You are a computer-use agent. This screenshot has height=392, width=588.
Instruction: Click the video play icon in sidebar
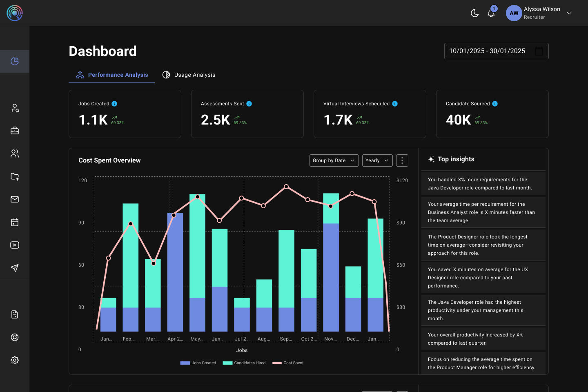point(15,245)
